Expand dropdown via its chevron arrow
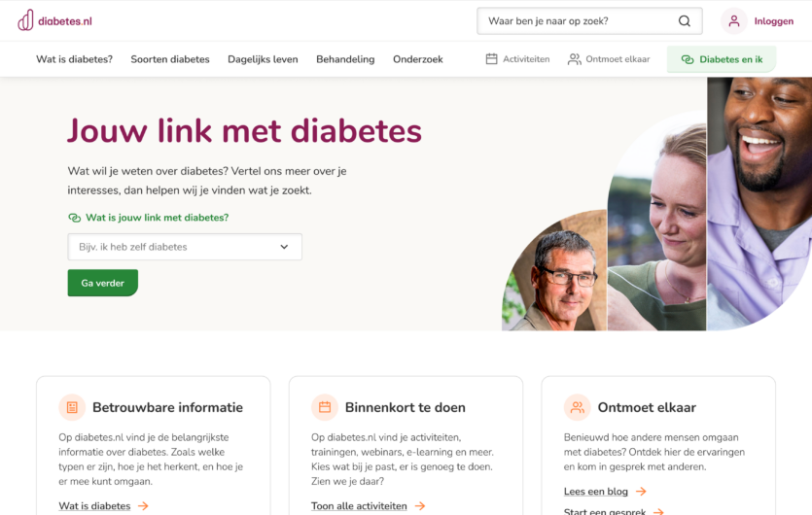Screen dimensions: 812x515 [x=284, y=247]
